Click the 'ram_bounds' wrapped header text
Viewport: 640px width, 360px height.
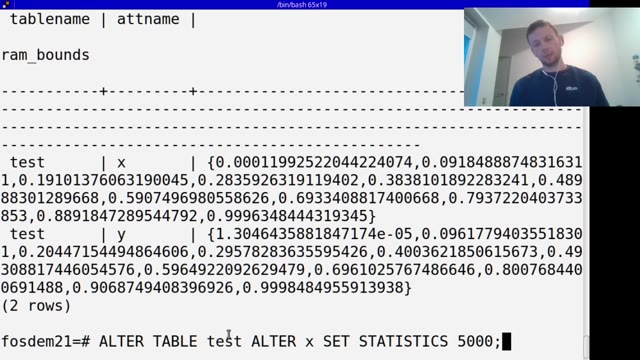(45, 55)
